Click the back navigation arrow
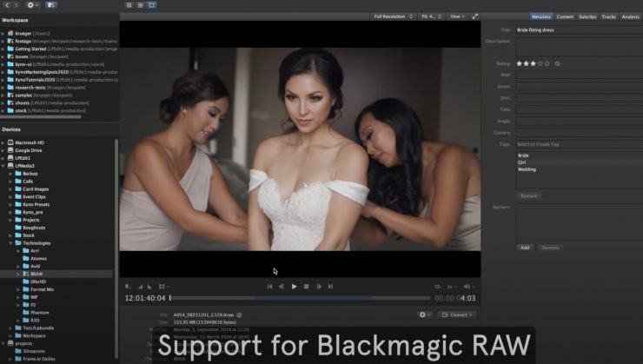The width and height of the screenshot is (643, 364). pos(6,5)
